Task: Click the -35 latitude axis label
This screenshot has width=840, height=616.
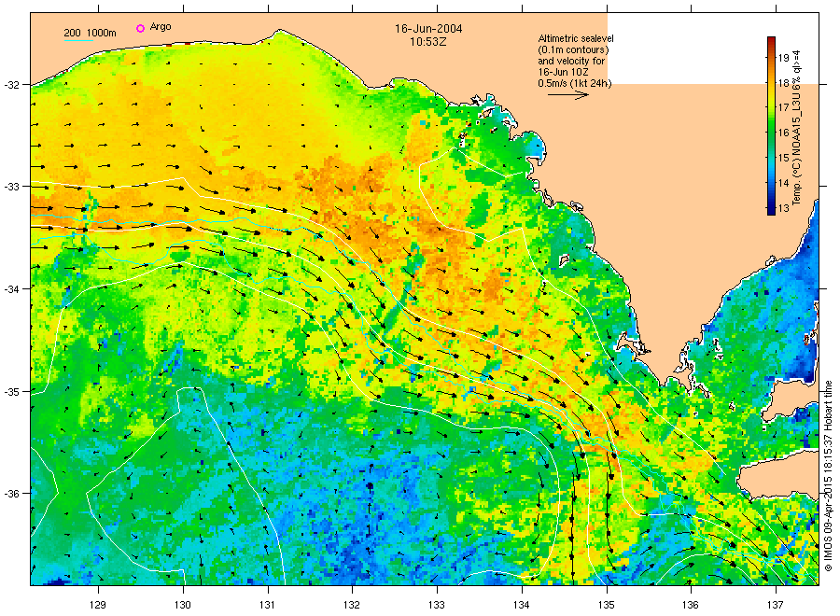Action: tap(11, 391)
